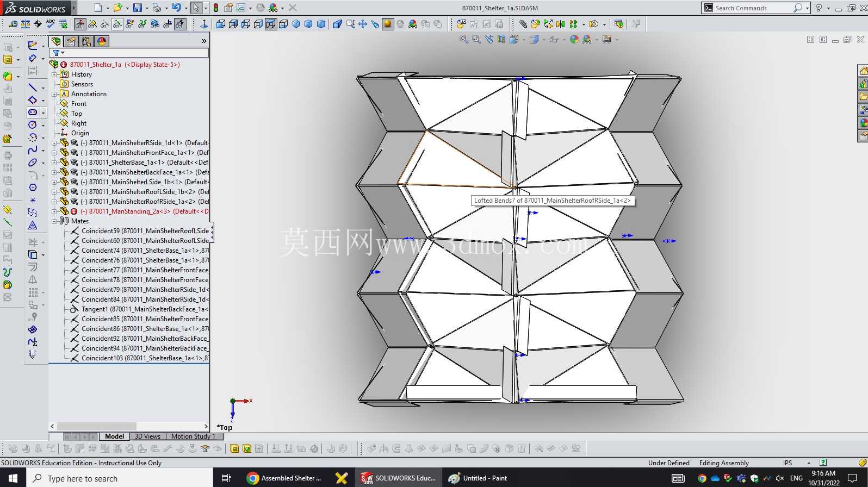
Task: Open the Motion Study 1 tab
Action: tap(193, 436)
